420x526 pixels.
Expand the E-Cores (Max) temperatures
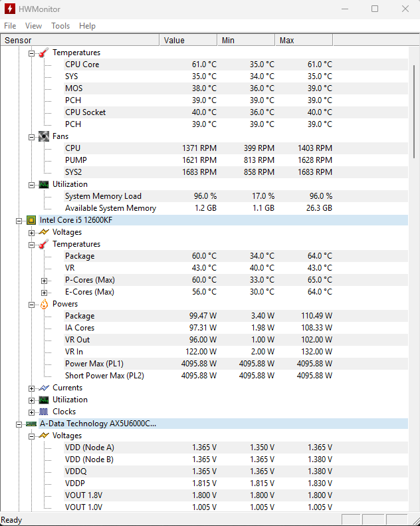[x=45, y=292]
